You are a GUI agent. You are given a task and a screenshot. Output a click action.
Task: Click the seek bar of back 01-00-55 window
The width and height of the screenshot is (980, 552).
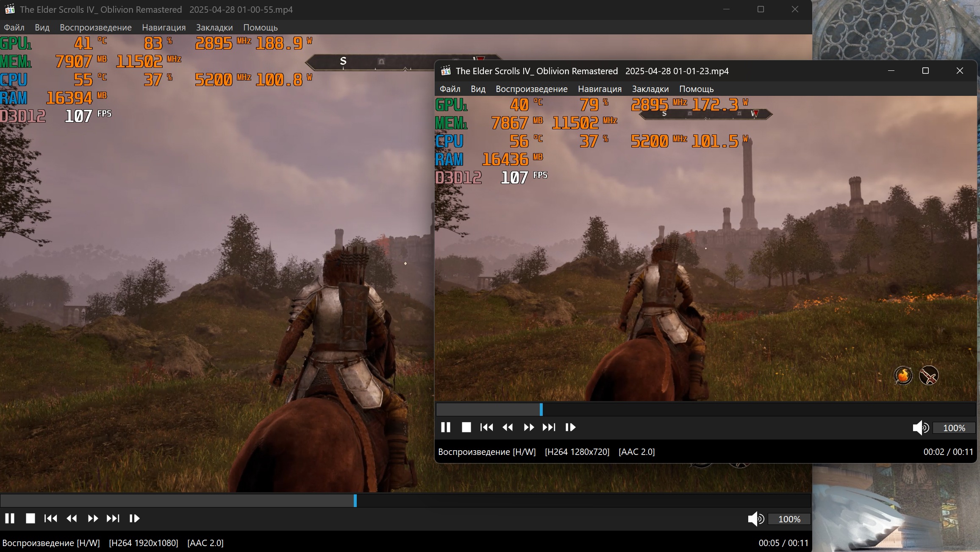click(x=405, y=501)
